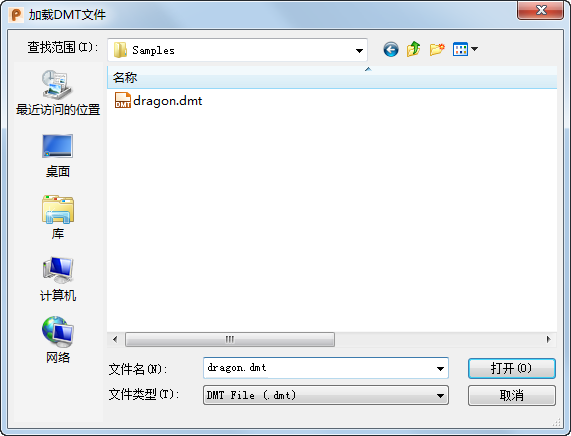Image resolution: width=571 pixels, height=436 pixels.
Task: Open 计算机 in the sidebar
Action: click(x=58, y=279)
